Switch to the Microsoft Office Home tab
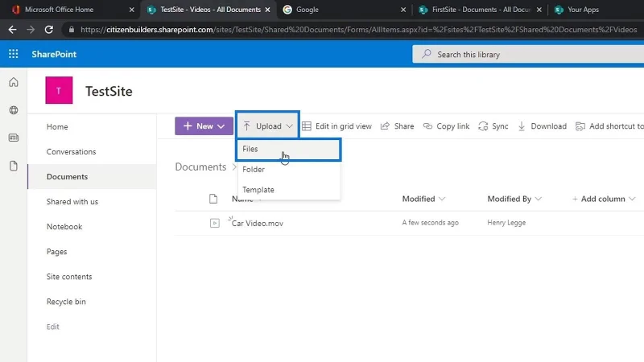The width and height of the screenshot is (644, 362). click(x=59, y=10)
